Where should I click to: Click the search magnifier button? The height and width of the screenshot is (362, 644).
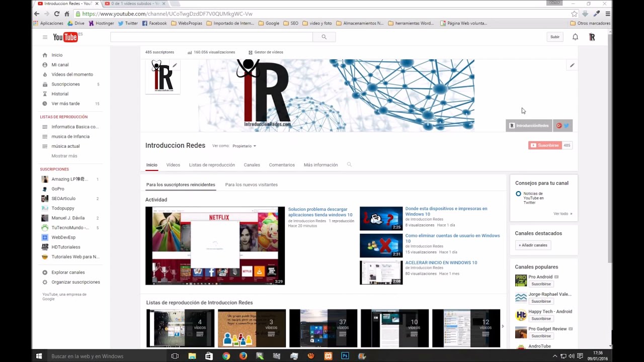point(324,37)
